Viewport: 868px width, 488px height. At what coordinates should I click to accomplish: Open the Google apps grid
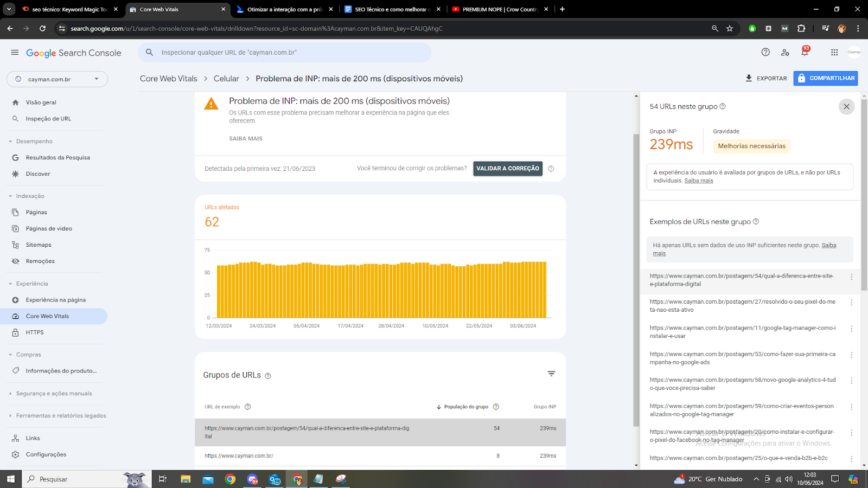[834, 52]
